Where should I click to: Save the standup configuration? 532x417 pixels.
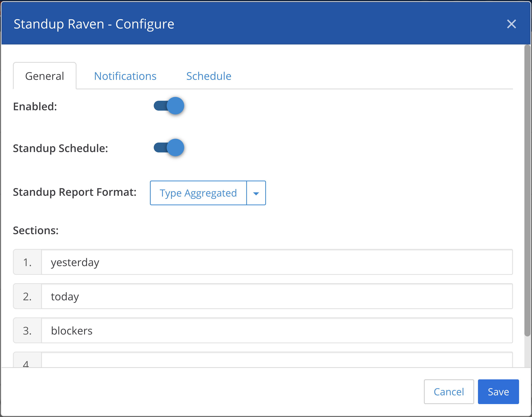coord(498,392)
